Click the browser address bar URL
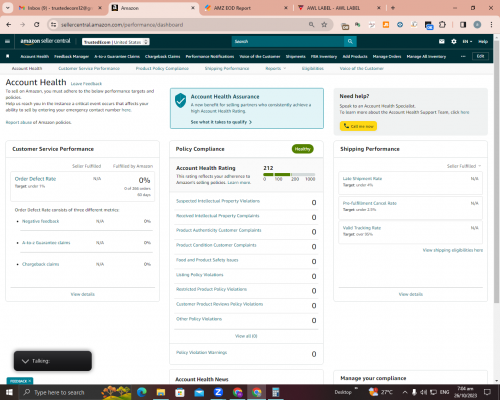 coord(122,25)
